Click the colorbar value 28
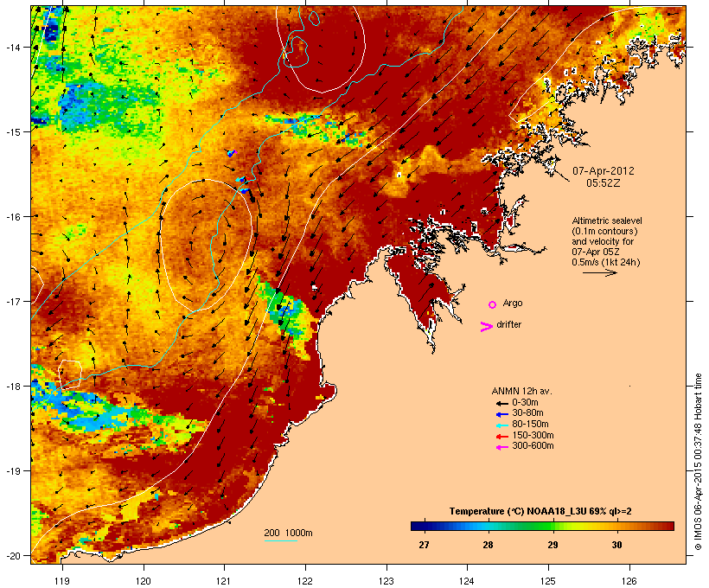 coord(488,545)
